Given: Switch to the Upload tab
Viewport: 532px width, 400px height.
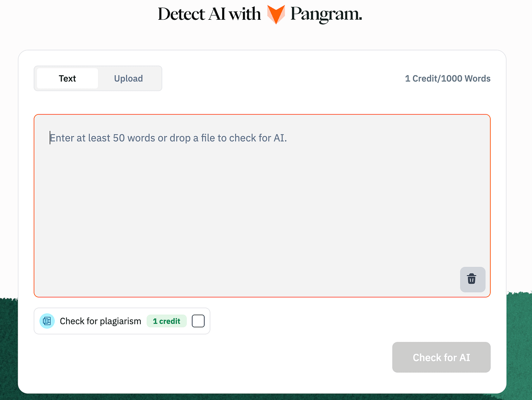Looking at the screenshot, I should point(129,78).
